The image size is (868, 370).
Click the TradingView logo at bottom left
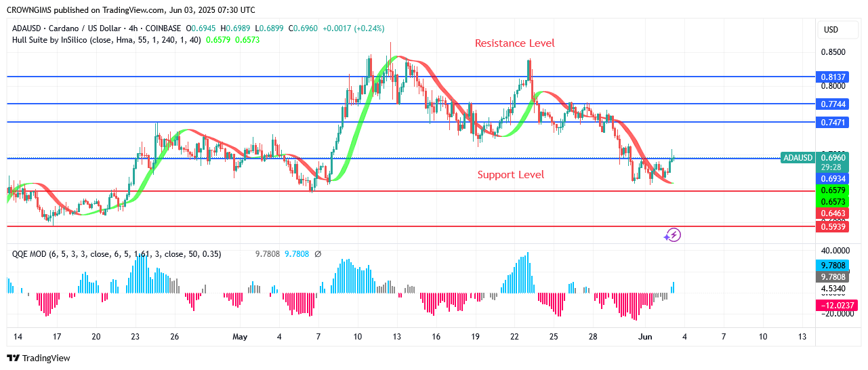pyautogui.click(x=39, y=358)
